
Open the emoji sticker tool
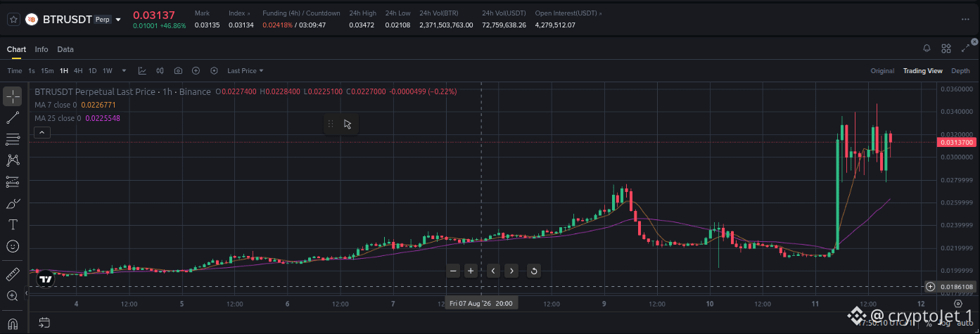click(x=13, y=246)
